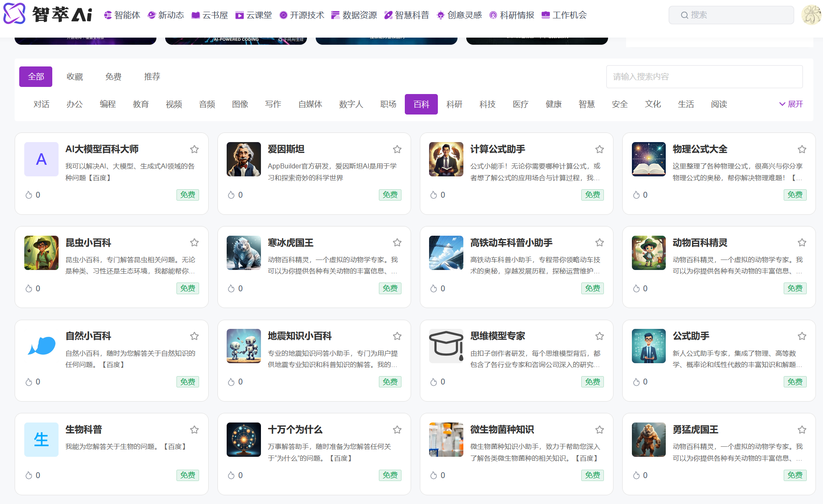Open 智慧科普 navigation item
Image resolution: width=823 pixels, height=504 pixels.
(407, 15)
